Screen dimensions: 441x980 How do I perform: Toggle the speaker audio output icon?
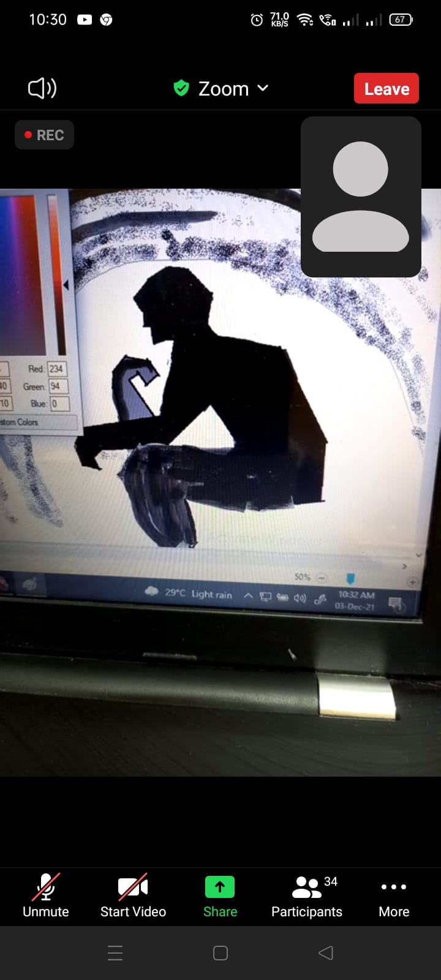(42, 88)
